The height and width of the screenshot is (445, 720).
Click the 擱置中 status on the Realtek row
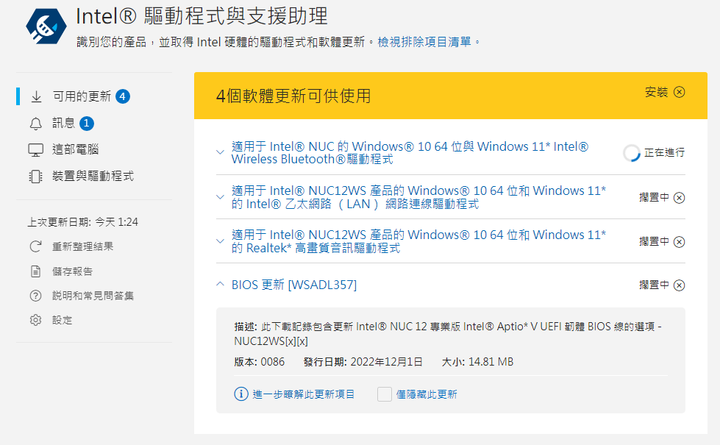click(x=654, y=242)
